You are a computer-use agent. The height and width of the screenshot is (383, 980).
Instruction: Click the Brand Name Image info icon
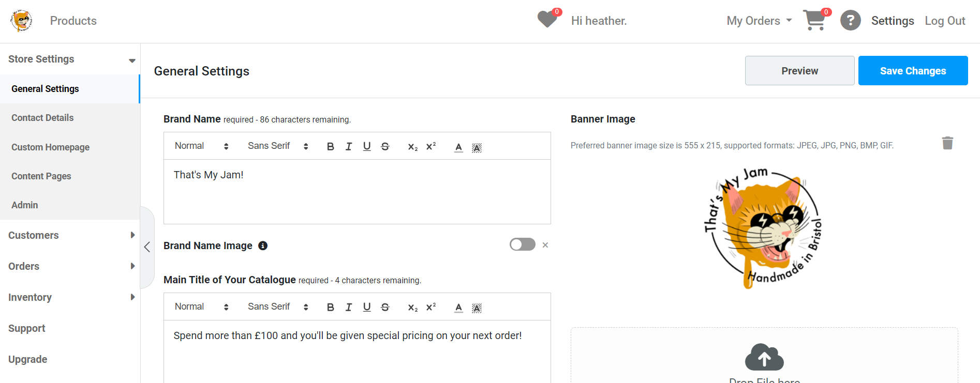click(263, 246)
